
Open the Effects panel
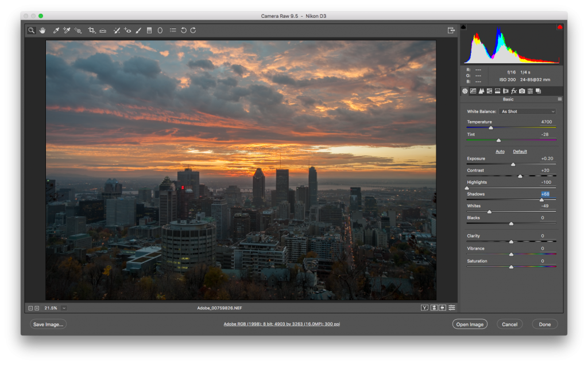(514, 91)
